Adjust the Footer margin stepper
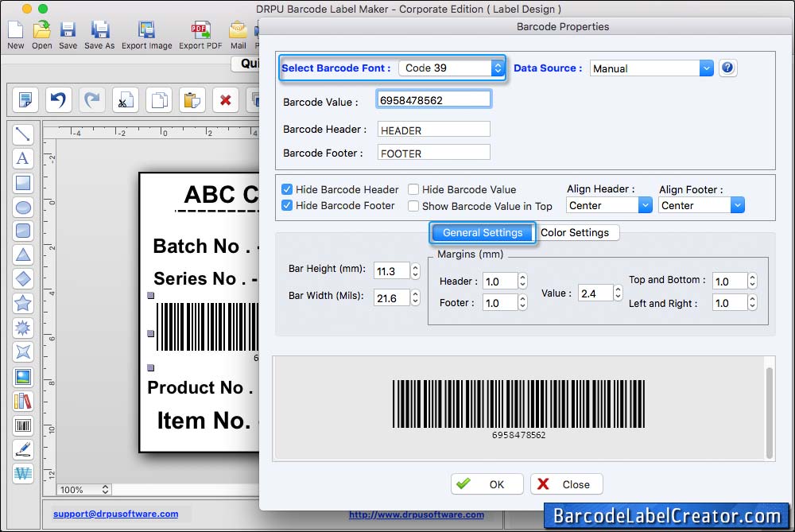Viewport: 795px width, 532px height. coord(523,303)
